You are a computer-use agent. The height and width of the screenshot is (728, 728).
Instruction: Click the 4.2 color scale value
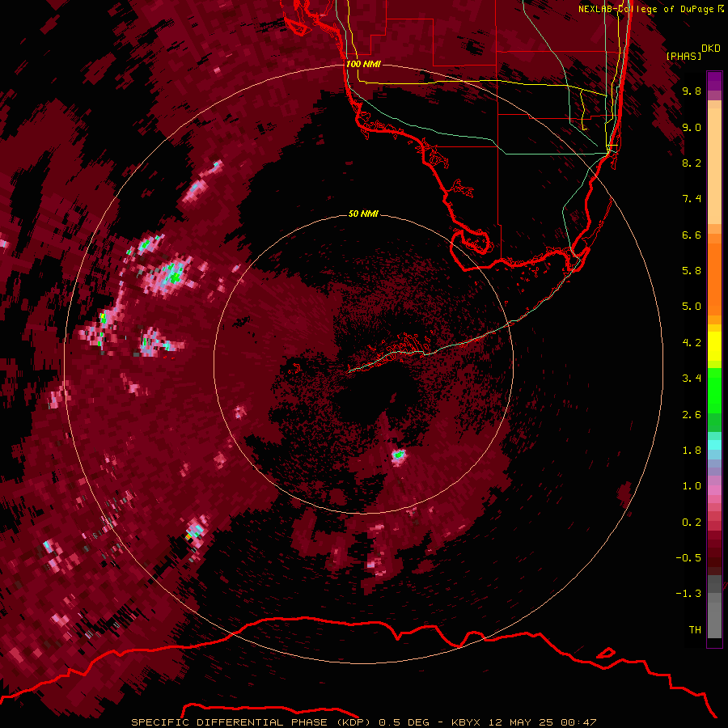click(x=692, y=343)
